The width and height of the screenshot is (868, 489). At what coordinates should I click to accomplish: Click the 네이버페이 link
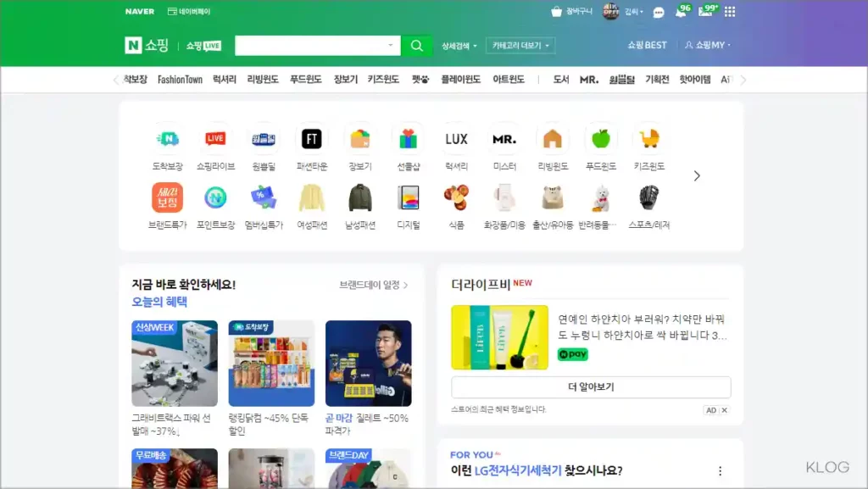(x=189, y=11)
